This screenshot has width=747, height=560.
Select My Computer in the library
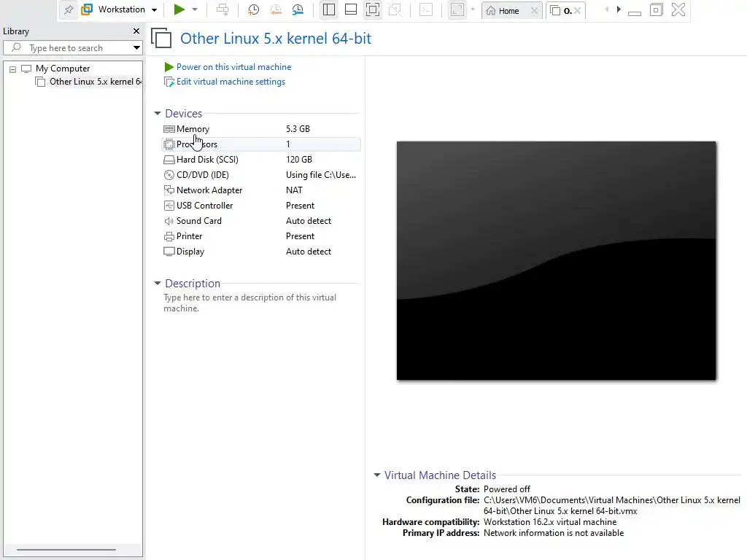pyautogui.click(x=63, y=69)
